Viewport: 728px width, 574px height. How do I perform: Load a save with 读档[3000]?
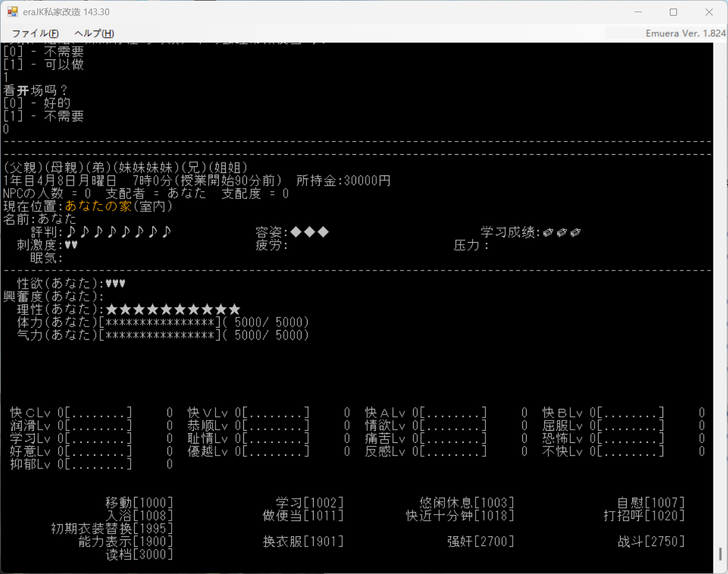[x=139, y=554]
